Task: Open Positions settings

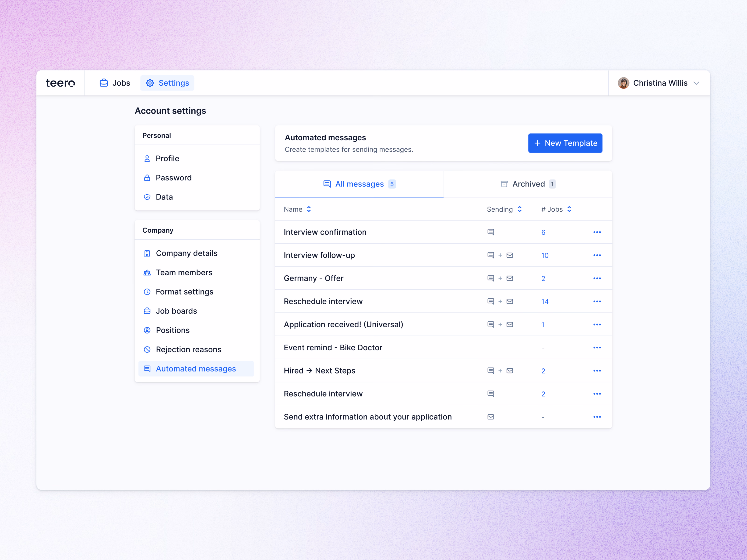Action: pos(196,330)
